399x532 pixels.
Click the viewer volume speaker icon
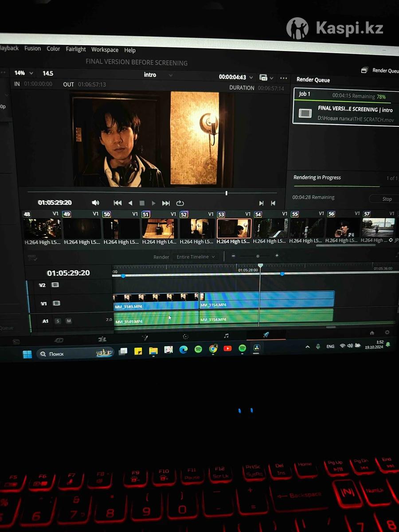pos(95,203)
